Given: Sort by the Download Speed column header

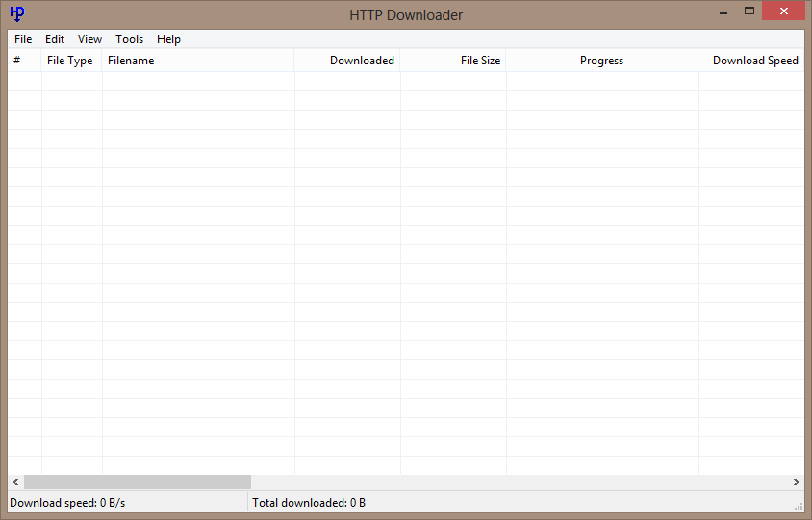Looking at the screenshot, I should click(x=751, y=61).
